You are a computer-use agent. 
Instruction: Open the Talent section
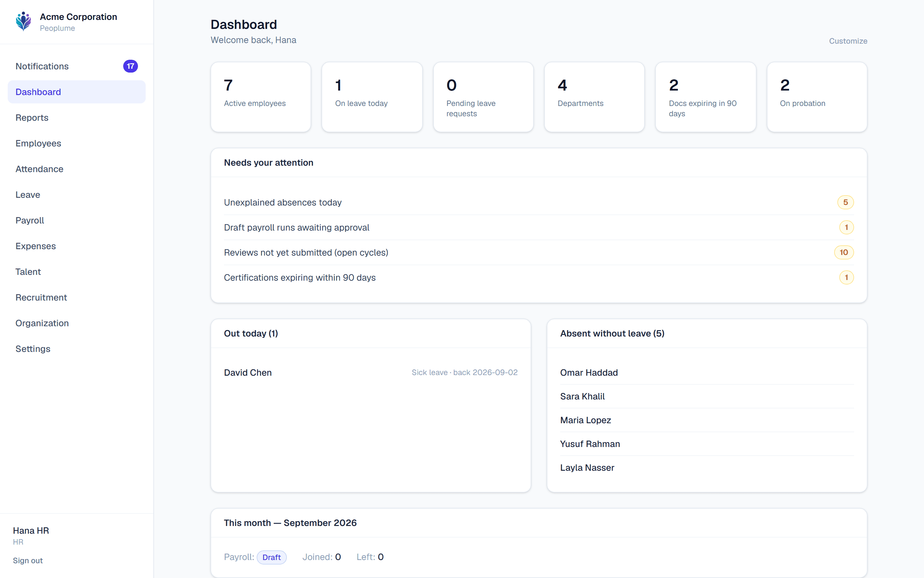point(76,272)
